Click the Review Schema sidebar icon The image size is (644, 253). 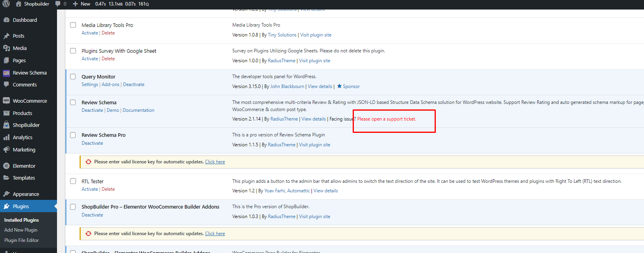[x=6, y=73]
